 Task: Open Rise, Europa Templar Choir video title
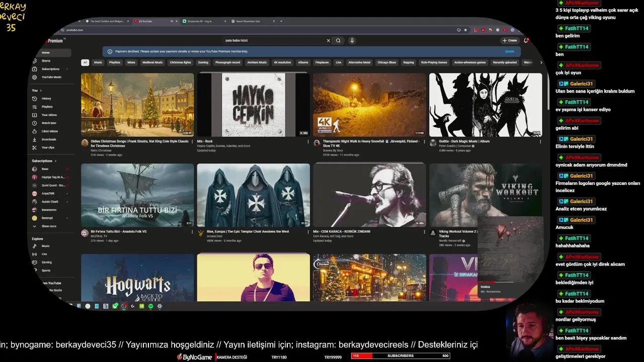click(x=248, y=232)
